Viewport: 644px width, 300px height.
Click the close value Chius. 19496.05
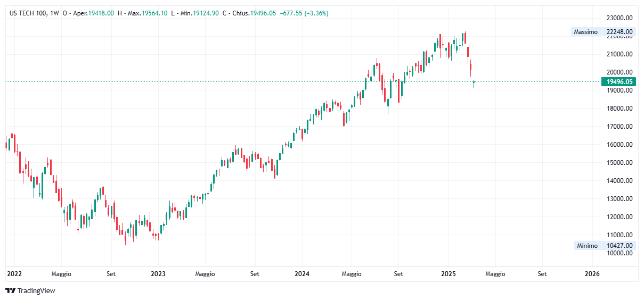[249, 13]
